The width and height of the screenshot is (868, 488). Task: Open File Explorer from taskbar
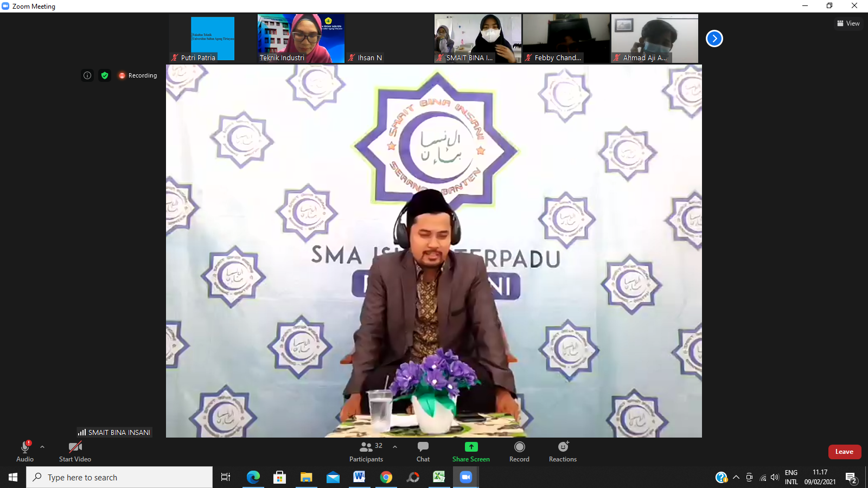[306, 477]
